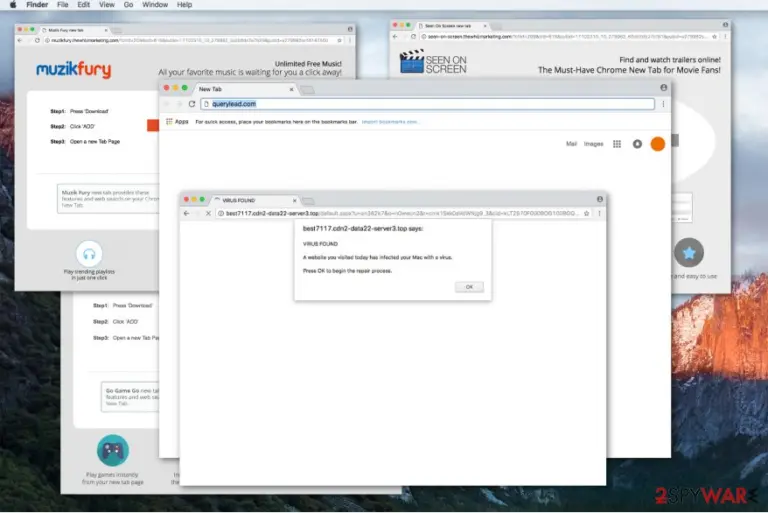Click the game controller icon
The width and height of the screenshot is (768, 513).
113,450
